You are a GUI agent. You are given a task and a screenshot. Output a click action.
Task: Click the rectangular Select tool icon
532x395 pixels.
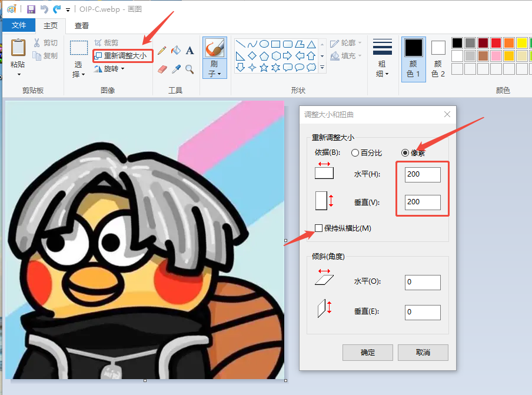click(x=79, y=48)
